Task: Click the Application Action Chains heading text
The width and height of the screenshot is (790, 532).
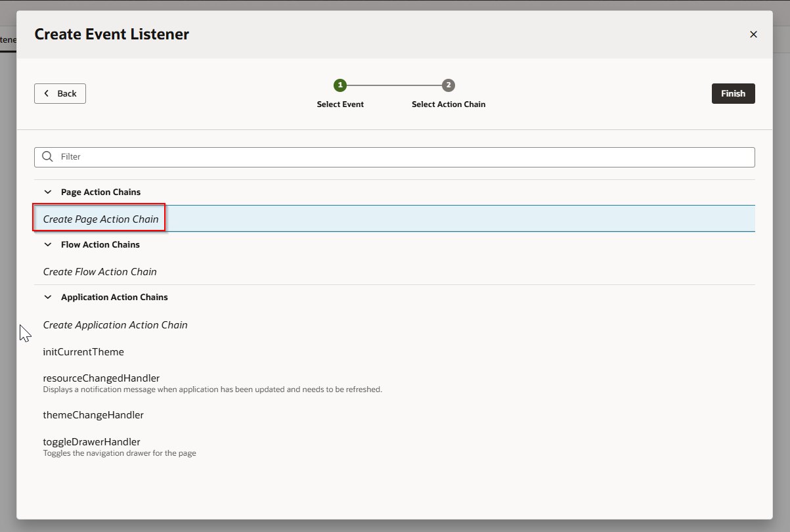Action: 114,297
